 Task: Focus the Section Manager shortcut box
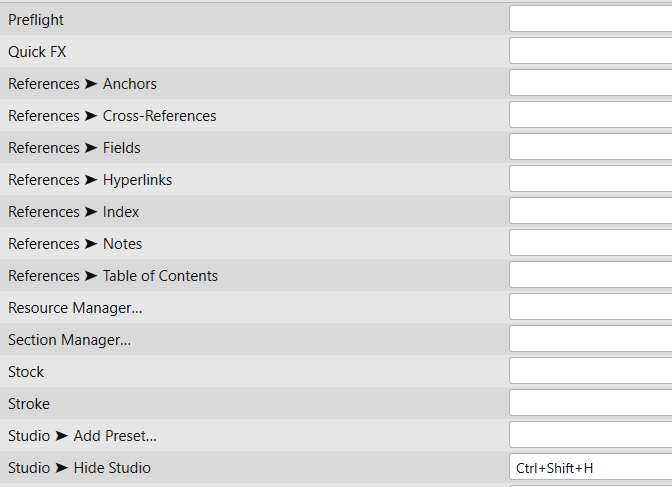click(x=590, y=339)
